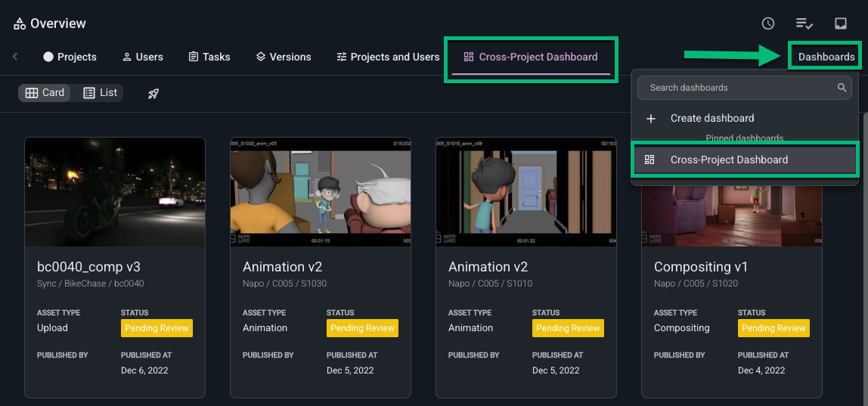The width and height of the screenshot is (868, 406).
Task: Open the bc0040_comp v3 thumbnail
Action: pyautogui.click(x=115, y=191)
